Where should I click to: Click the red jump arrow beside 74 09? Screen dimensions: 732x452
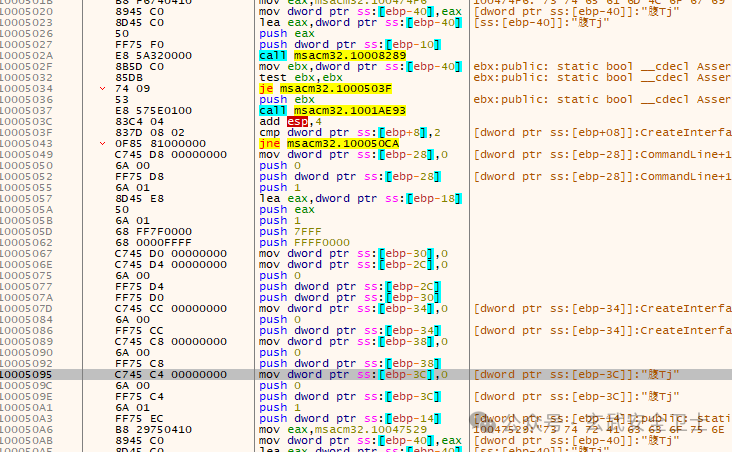coord(103,88)
